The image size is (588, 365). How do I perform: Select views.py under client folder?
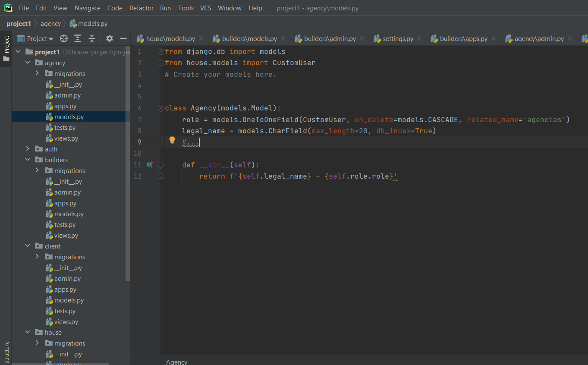[x=66, y=322]
